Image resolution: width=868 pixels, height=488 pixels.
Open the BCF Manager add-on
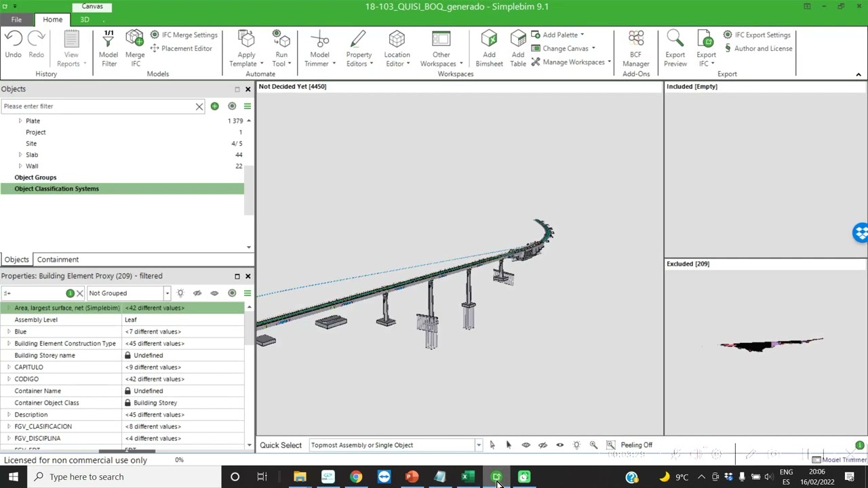click(x=636, y=48)
